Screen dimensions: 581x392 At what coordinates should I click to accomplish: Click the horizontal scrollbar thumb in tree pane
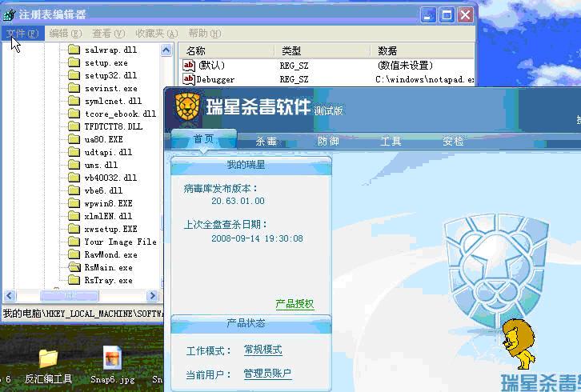70,296
